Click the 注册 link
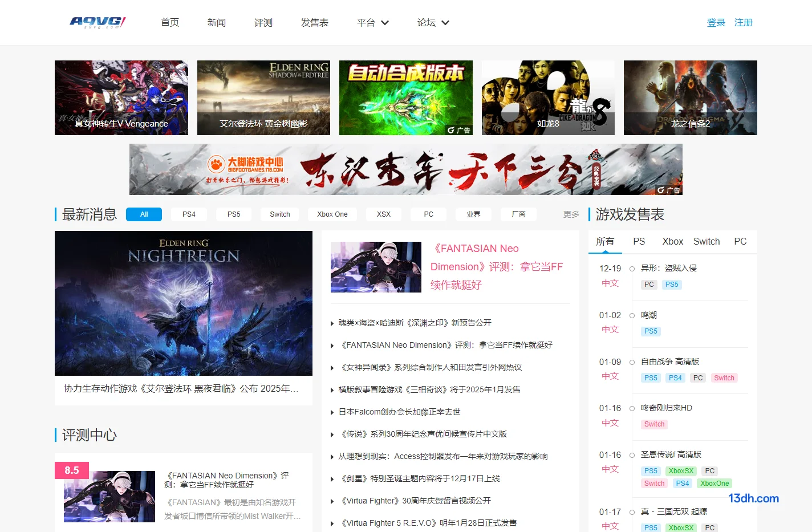 point(744,23)
